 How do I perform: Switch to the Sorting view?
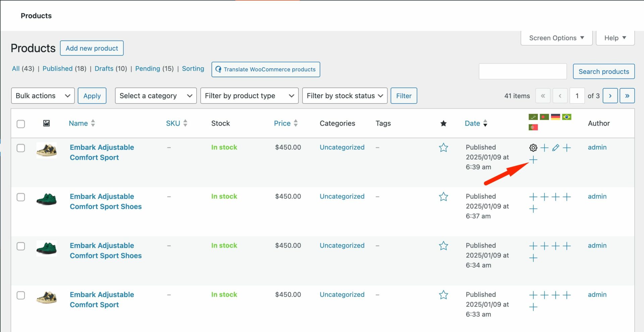193,68
